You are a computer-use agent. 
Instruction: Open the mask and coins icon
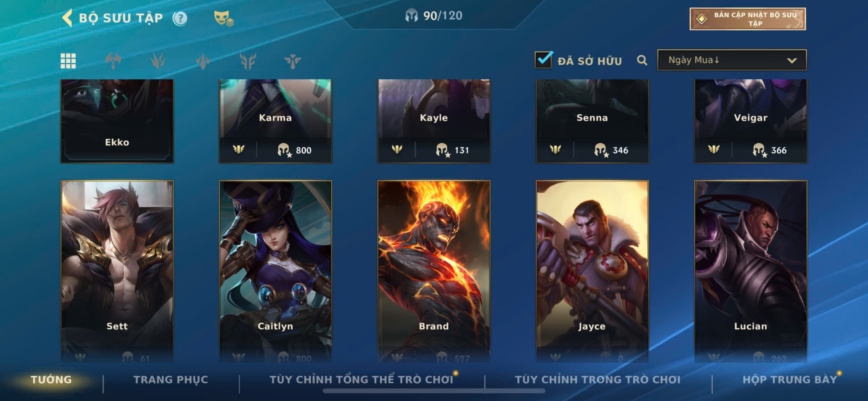223,18
